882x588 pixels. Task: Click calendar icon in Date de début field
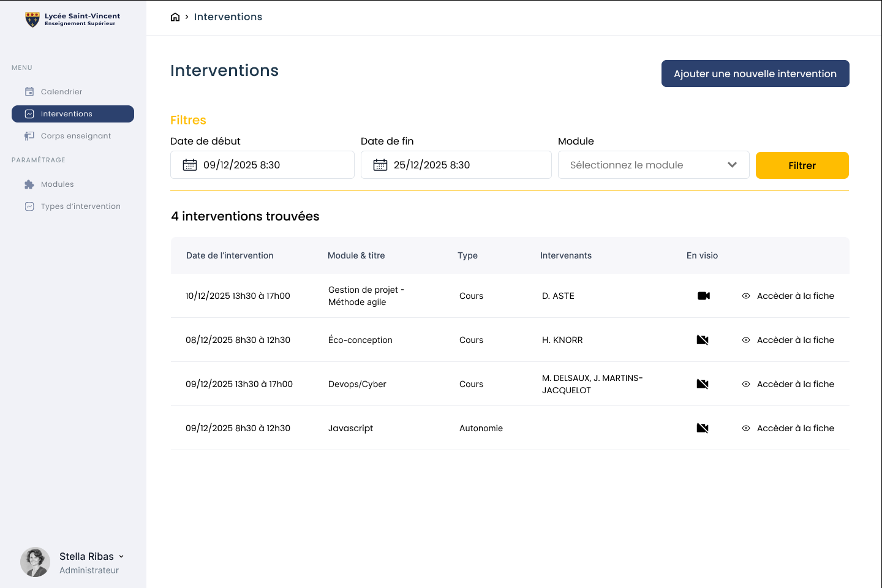point(190,165)
